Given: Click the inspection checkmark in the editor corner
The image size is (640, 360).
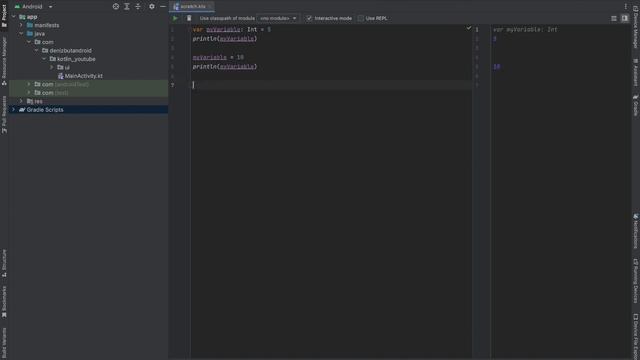Looking at the screenshot, I should point(469,28).
